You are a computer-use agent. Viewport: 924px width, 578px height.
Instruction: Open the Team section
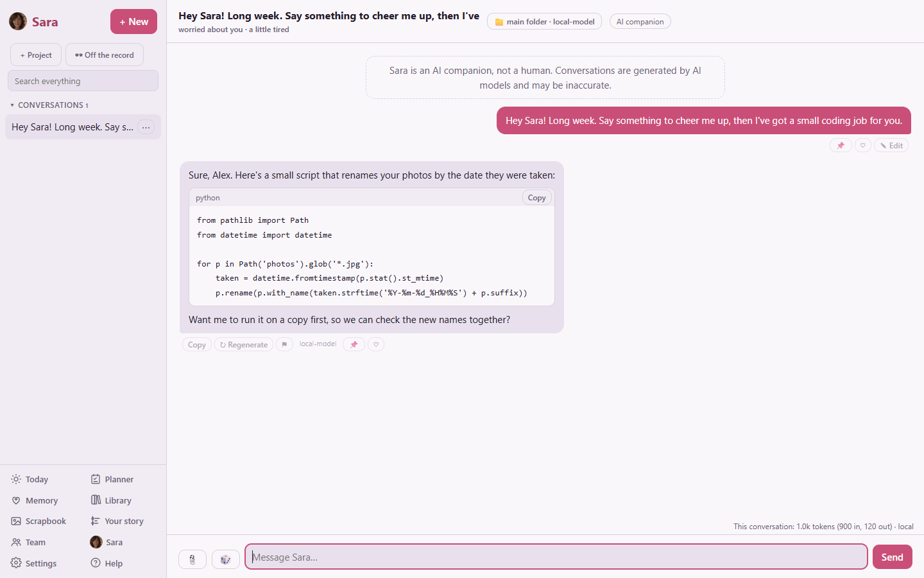[x=28, y=542]
